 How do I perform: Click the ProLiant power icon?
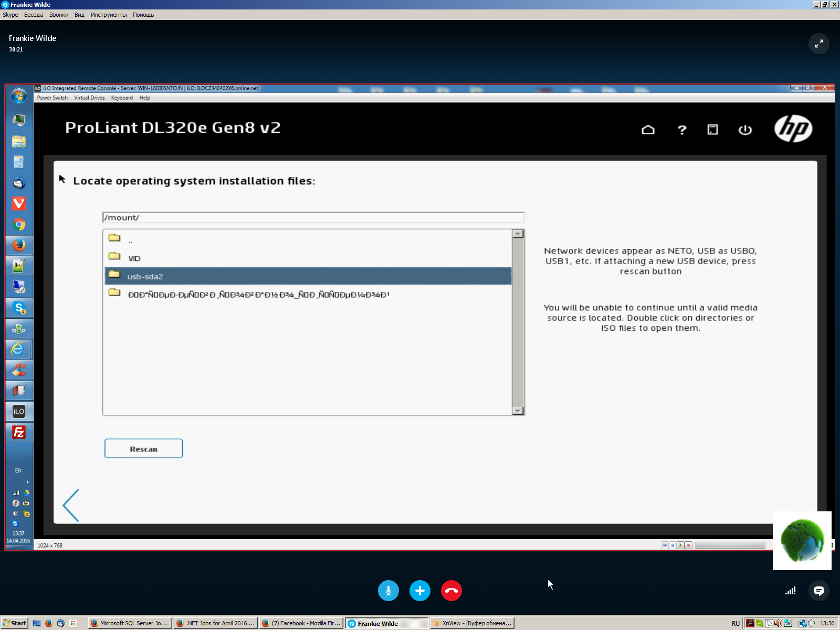[745, 130]
